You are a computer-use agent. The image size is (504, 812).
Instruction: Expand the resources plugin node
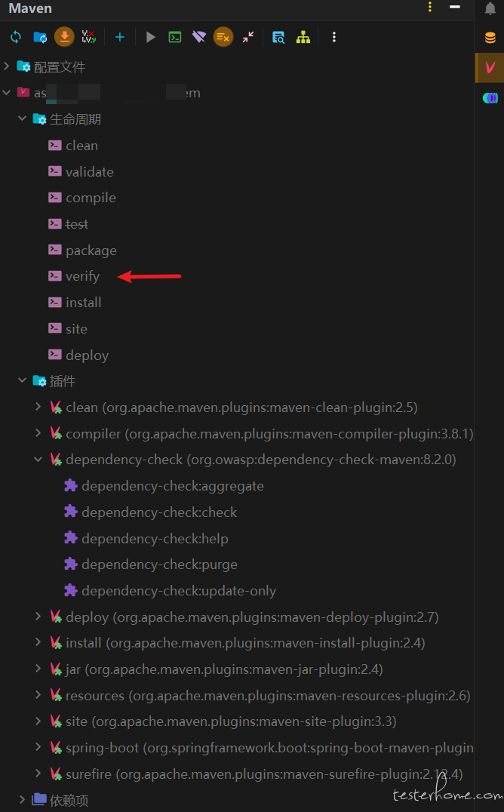coord(38,695)
